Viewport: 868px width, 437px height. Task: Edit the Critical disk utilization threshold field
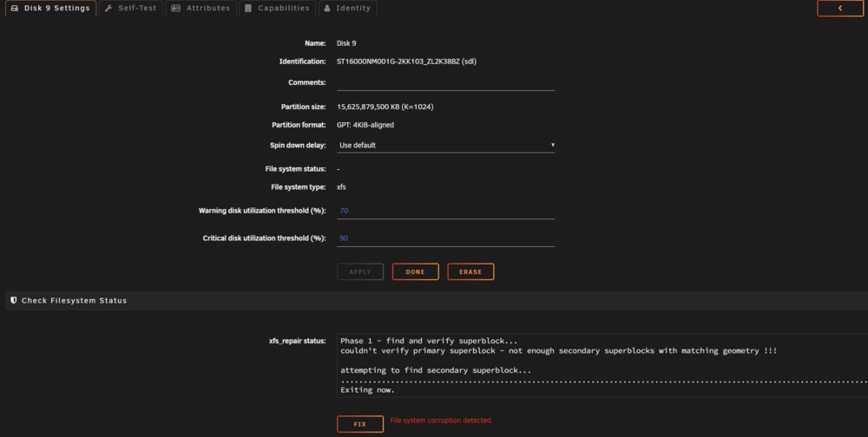445,238
